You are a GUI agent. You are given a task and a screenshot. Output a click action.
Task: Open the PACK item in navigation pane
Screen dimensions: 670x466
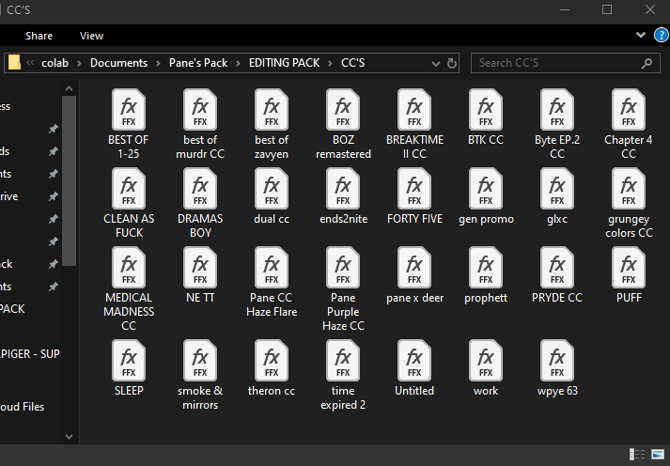(x=12, y=309)
